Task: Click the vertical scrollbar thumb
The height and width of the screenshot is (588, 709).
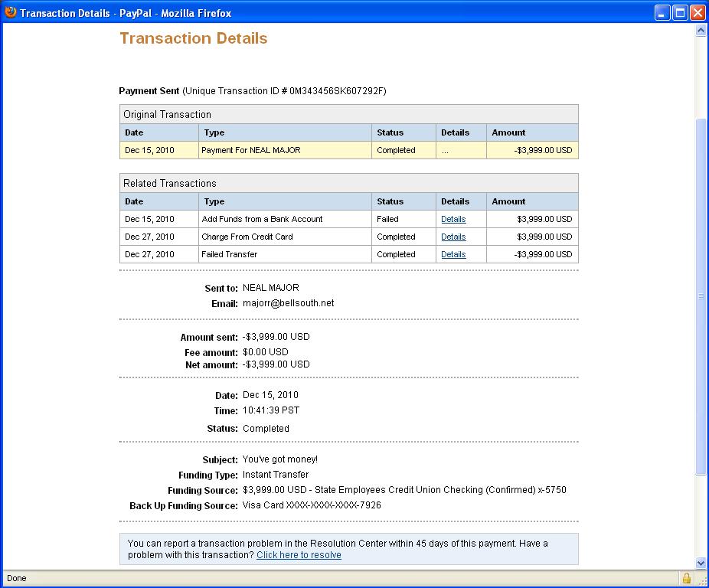Action: 701,295
